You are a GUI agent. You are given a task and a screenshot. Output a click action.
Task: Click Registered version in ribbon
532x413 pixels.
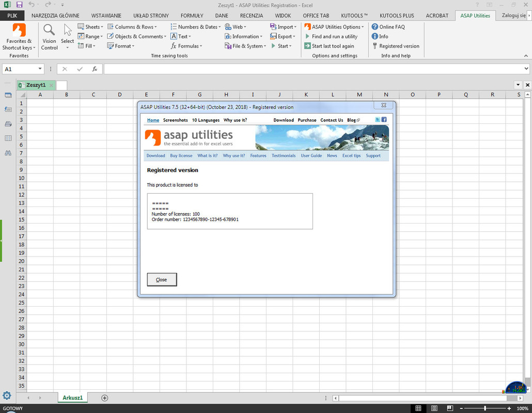click(x=396, y=46)
